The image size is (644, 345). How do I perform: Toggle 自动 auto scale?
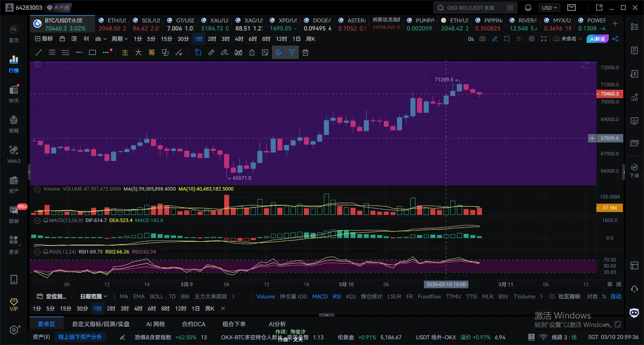616,296
